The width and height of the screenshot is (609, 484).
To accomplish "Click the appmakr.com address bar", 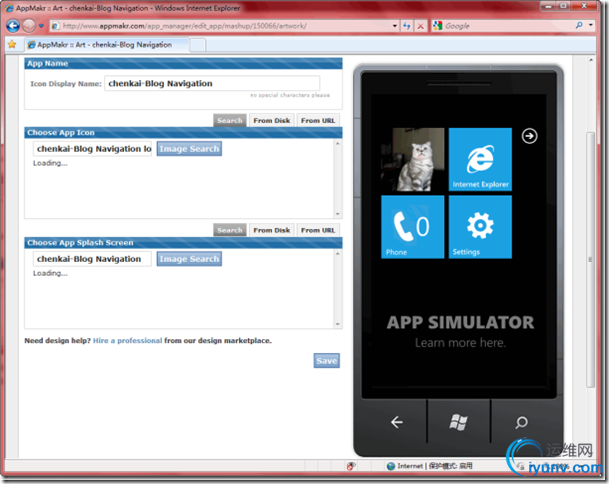I will coord(223,26).
